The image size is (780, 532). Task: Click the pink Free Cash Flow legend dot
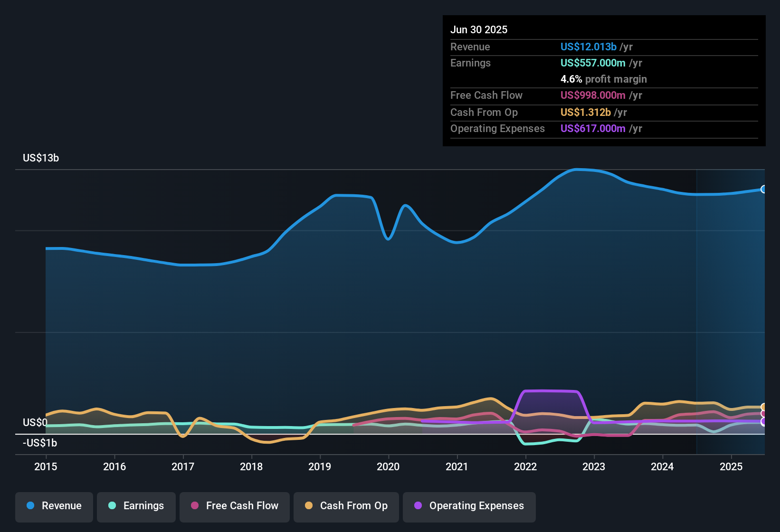(x=195, y=505)
